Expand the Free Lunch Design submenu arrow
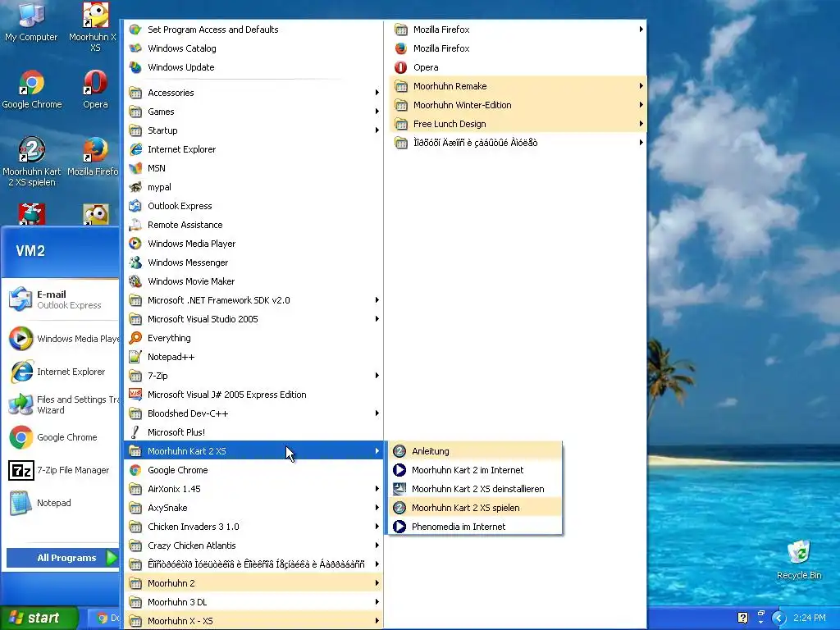The image size is (840, 630). click(x=641, y=124)
